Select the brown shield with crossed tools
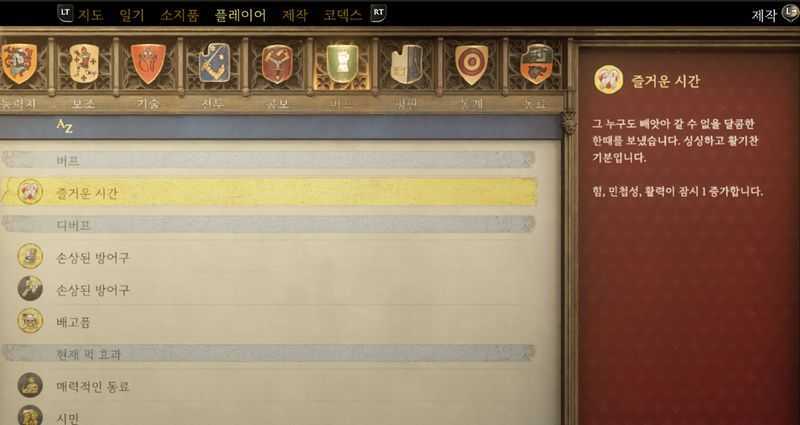This screenshot has height=425, width=800. tap(277, 64)
